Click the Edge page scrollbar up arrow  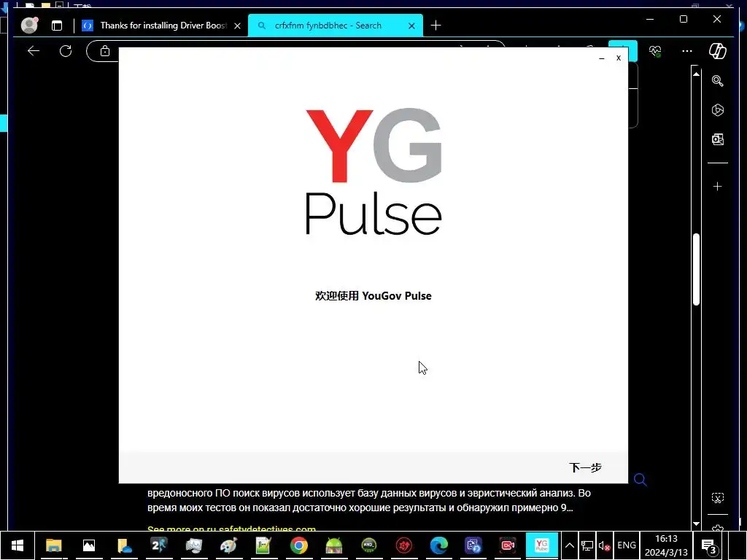pyautogui.click(x=696, y=74)
